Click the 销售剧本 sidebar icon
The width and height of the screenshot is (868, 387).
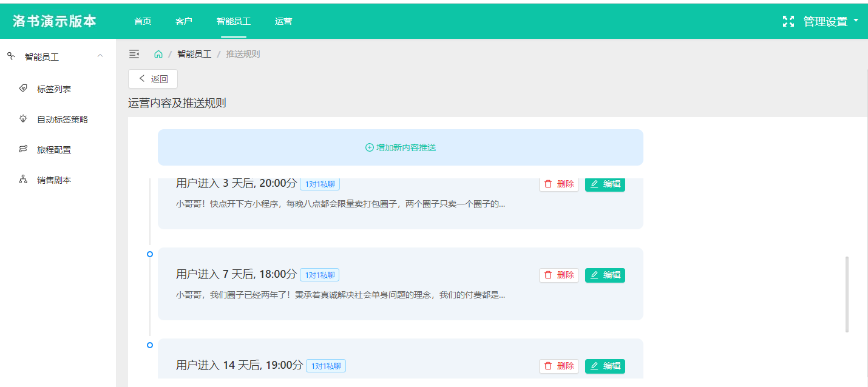coord(23,180)
